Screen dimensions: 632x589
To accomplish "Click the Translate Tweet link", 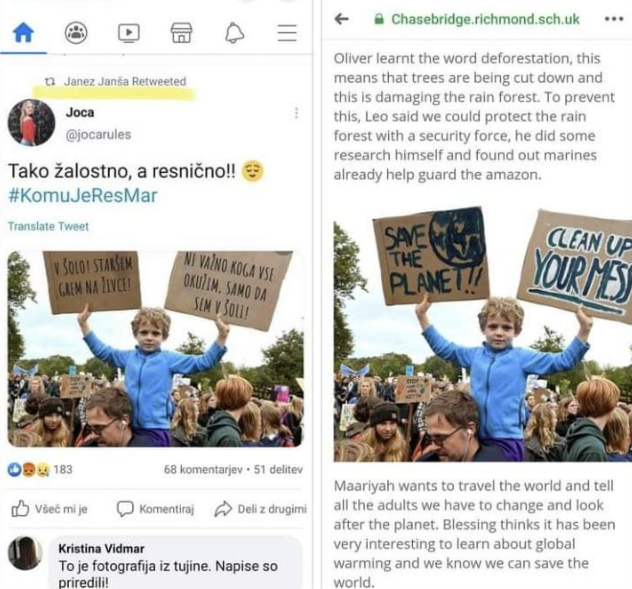I will tap(48, 226).
